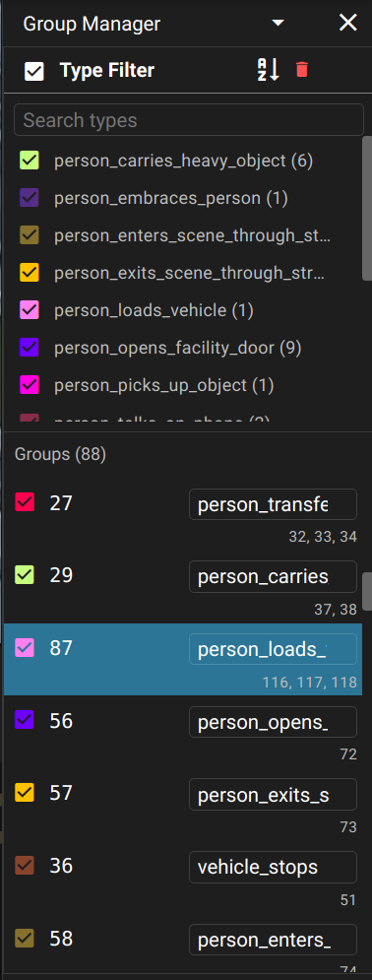Toggle visibility of group 58

[25, 938]
